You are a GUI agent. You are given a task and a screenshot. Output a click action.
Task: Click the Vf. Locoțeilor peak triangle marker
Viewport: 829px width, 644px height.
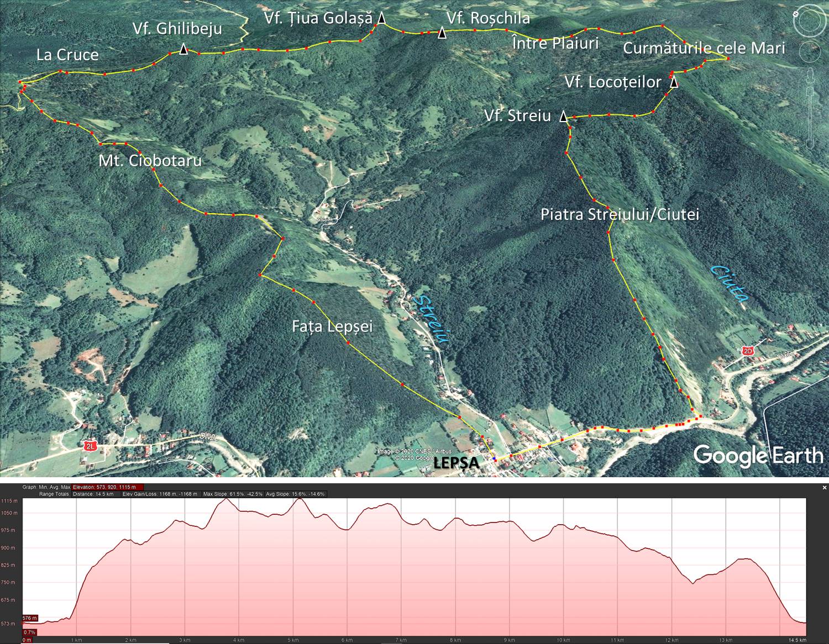pos(674,82)
